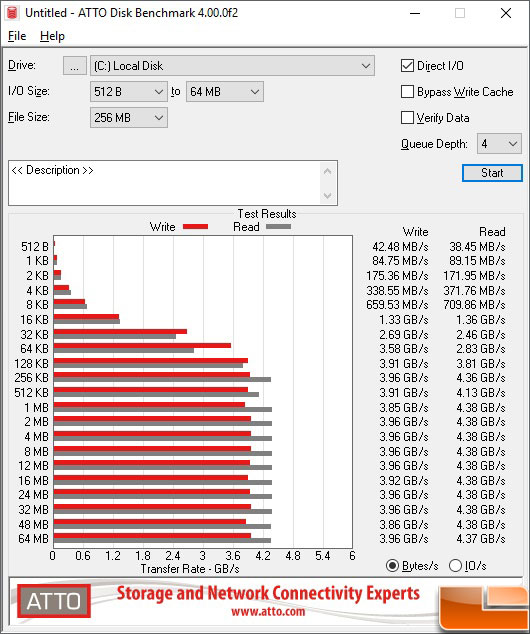Click the 512 KB read value 4.13 GB/s
Viewport: 530px width, 634px height.
481,393
